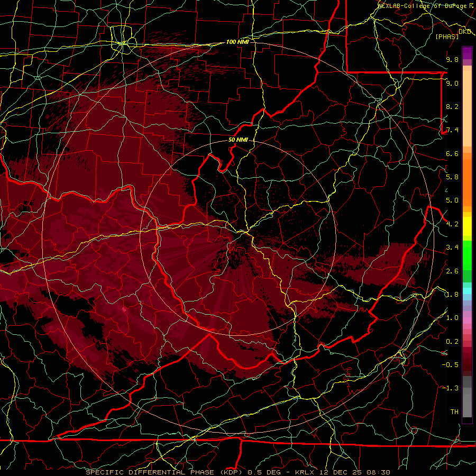Click the 'SPECIFIC DIFFERENTIAL PHASE (KDP)' caption text
Image resolution: width=476 pixels, height=476 pixels.
click(x=165, y=472)
